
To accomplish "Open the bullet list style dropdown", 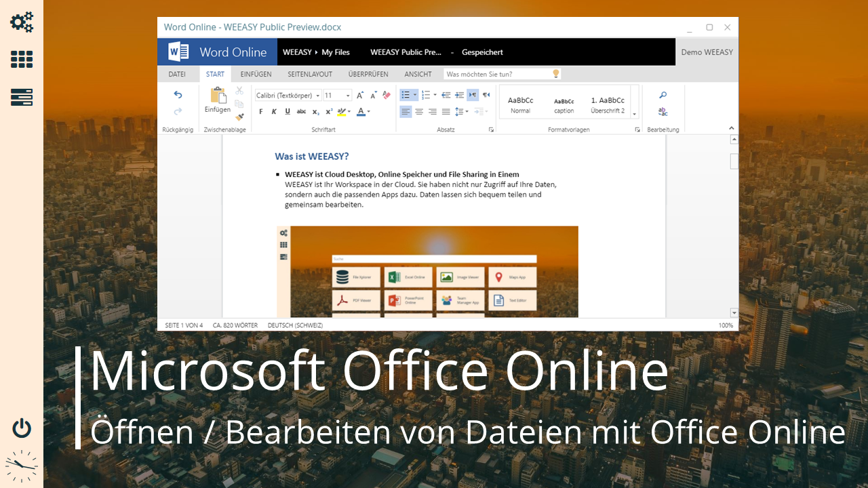I will click(x=415, y=95).
